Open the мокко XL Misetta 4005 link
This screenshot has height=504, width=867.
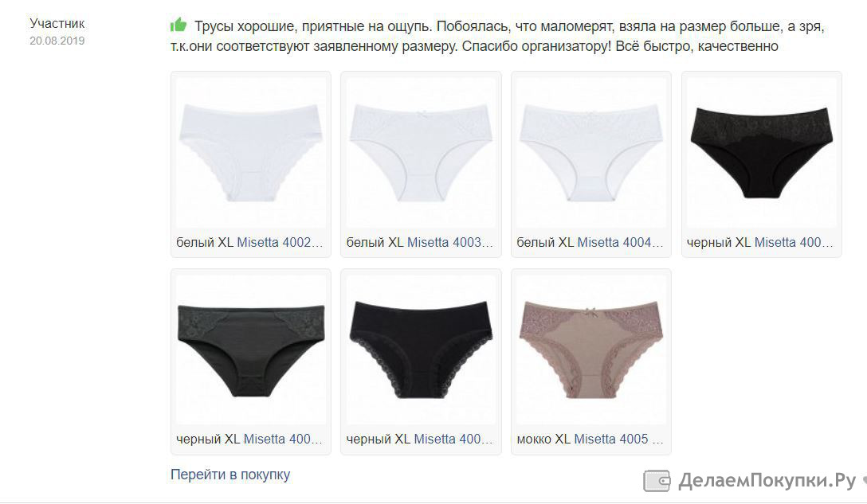(590, 440)
